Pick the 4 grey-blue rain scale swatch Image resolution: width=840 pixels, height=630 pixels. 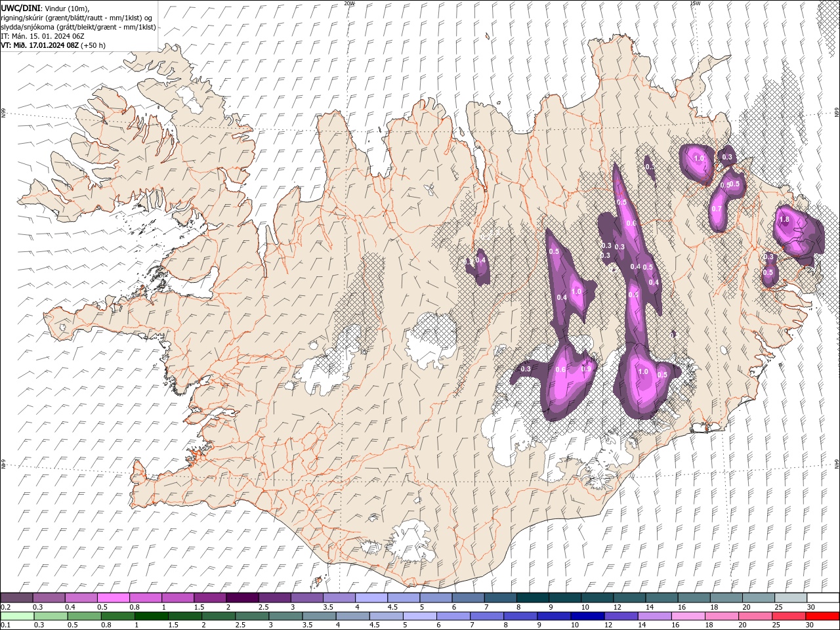coord(352,616)
